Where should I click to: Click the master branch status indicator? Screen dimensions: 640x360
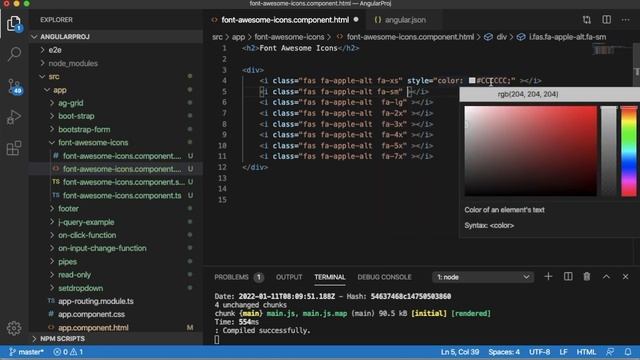pos(26,352)
